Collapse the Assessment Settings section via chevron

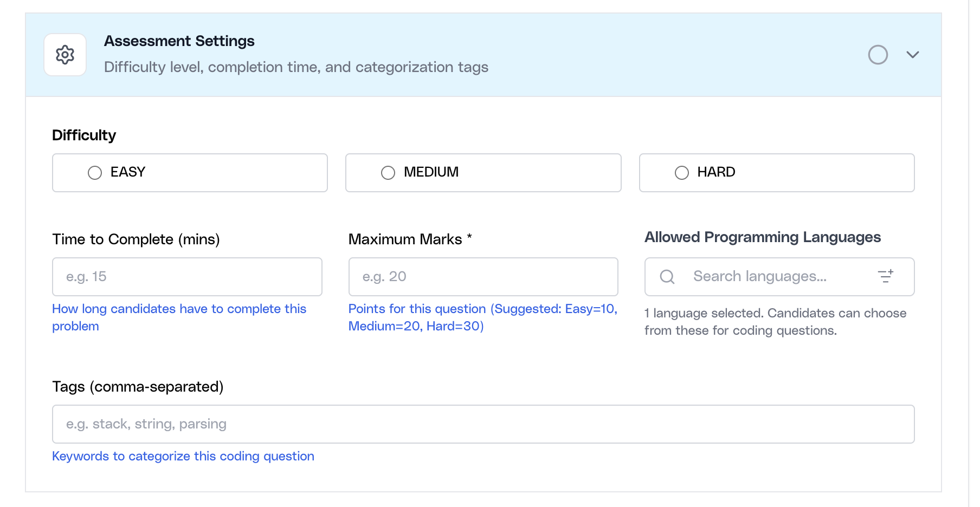click(x=913, y=54)
